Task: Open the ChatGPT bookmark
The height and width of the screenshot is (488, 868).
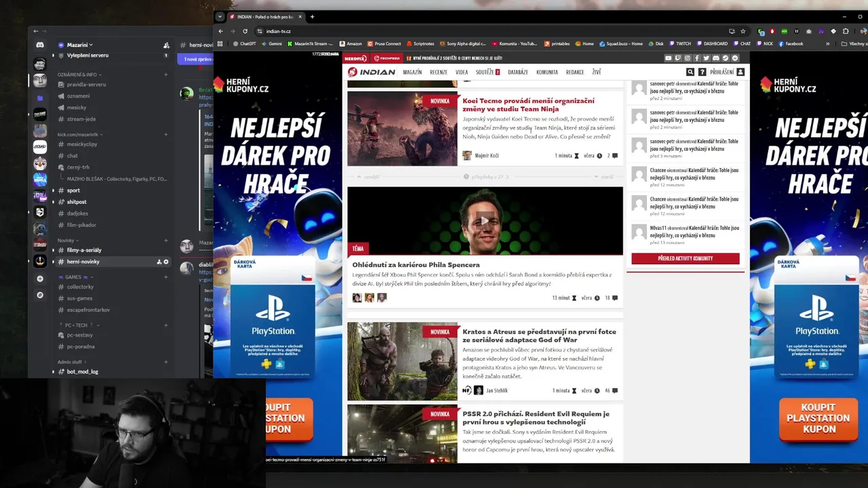Action: tap(244, 43)
